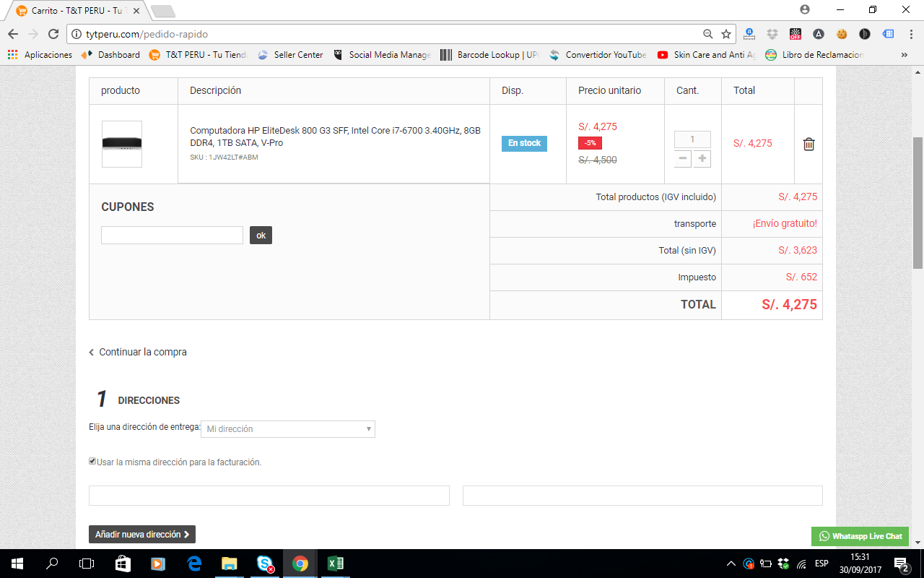Click the zoom-out magnifier in address bar
924x578 pixels.
708,34
